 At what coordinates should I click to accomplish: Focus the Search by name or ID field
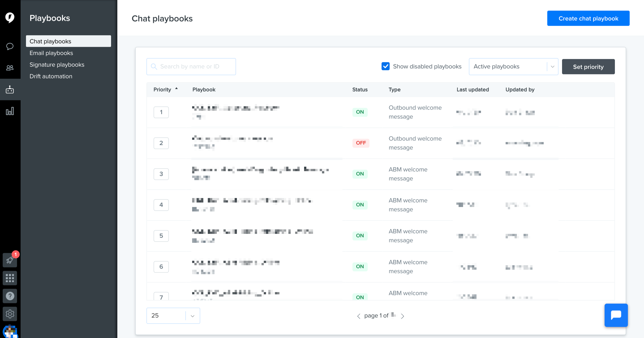click(x=191, y=67)
